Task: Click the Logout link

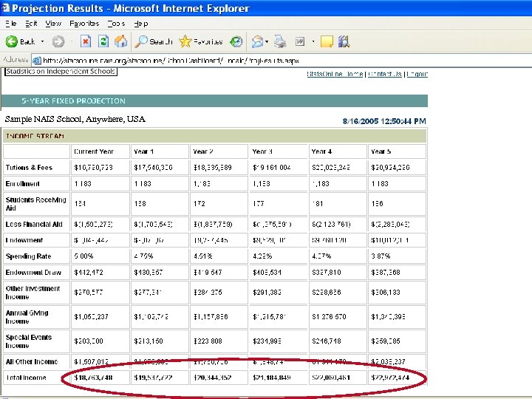Action: click(x=417, y=74)
